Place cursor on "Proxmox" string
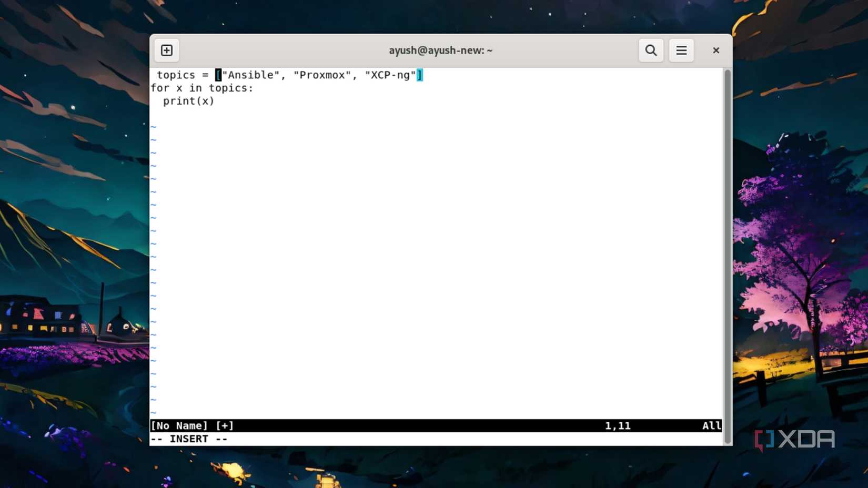This screenshot has width=868, height=488. [x=322, y=75]
